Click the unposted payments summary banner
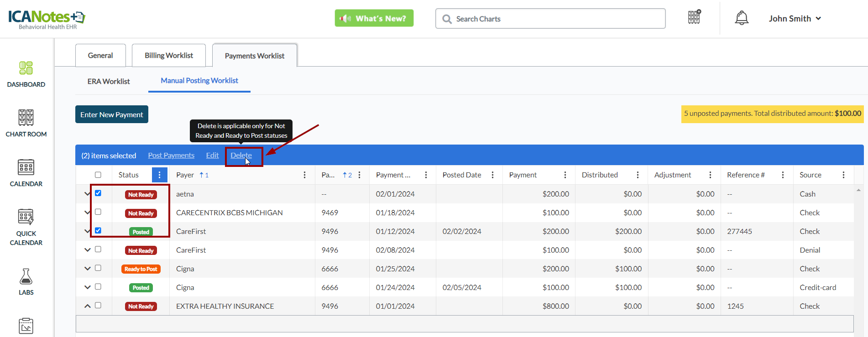Image resolution: width=868 pixels, height=337 pixels. pyautogui.click(x=773, y=114)
